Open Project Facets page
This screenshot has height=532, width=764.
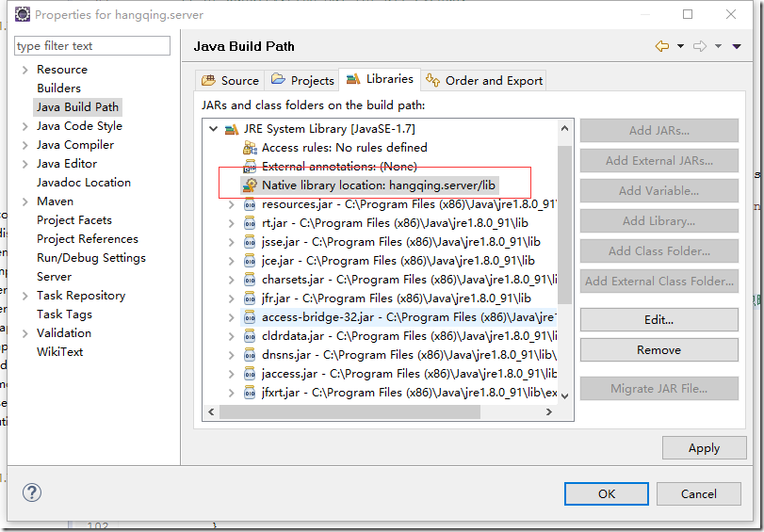click(74, 220)
